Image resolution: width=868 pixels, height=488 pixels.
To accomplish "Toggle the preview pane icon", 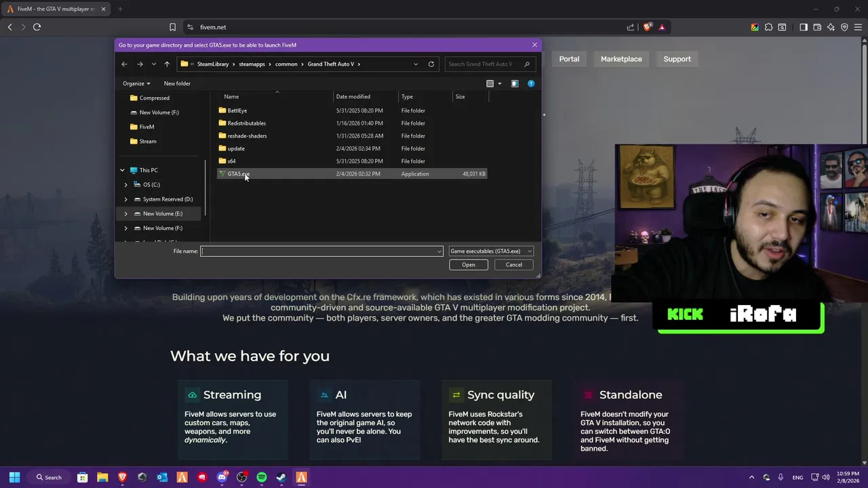I will [515, 83].
